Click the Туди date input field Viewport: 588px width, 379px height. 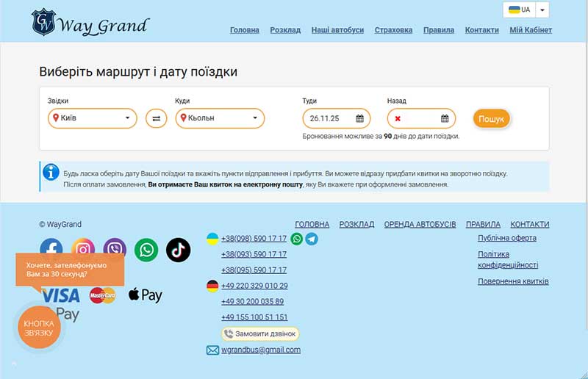tap(329, 118)
